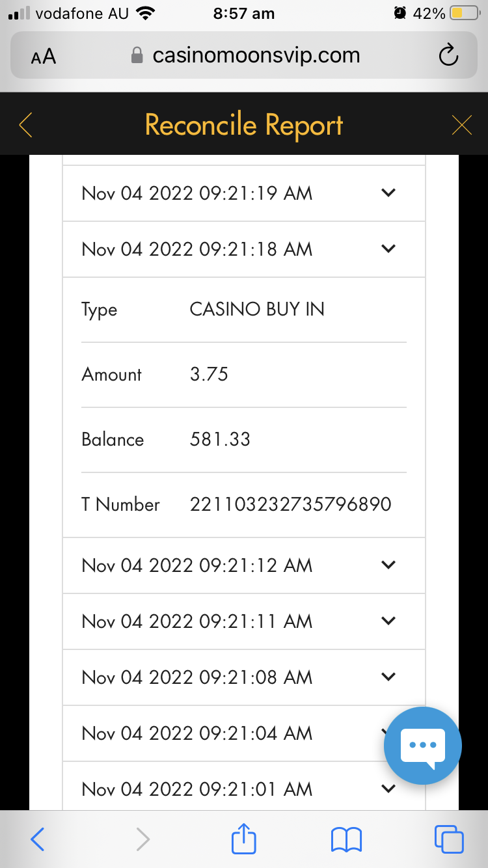Collapse the 09:21:18 AM transaction details
This screenshot has width=488, height=868.
click(388, 249)
